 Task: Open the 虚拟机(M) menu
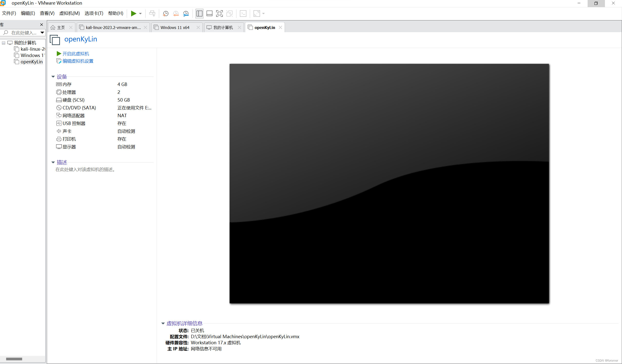(69, 13)
